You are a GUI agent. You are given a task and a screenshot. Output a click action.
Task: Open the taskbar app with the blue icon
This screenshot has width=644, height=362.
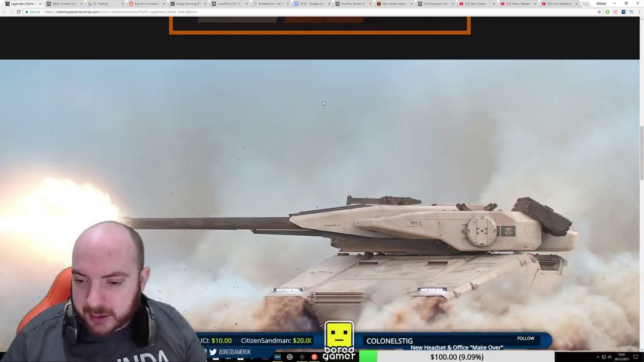click(x=277, y=357)
